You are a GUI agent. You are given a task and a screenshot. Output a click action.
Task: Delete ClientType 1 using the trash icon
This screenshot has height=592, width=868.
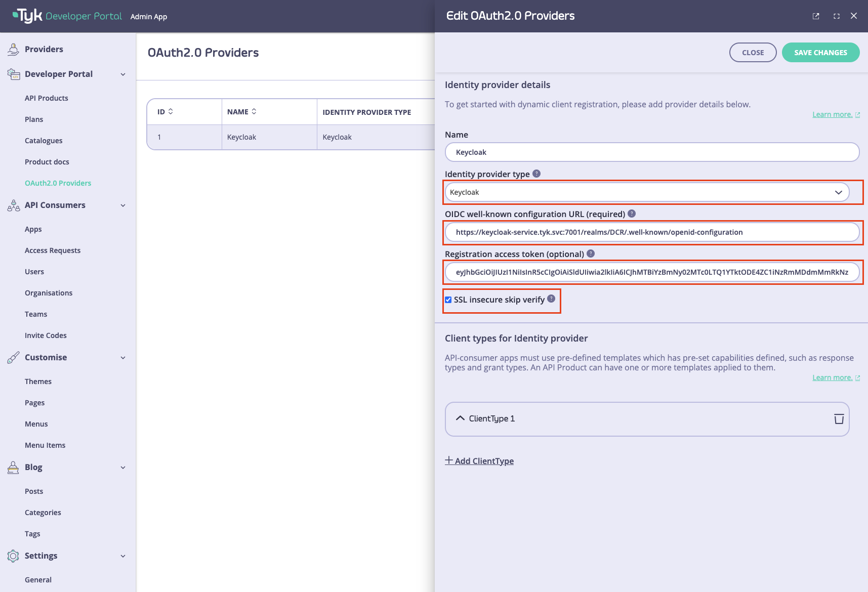[839, 419]
